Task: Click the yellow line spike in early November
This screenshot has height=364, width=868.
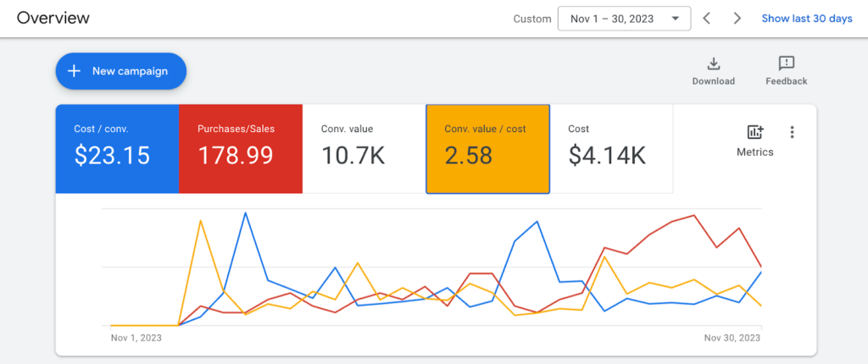Action: pos(200,220)
